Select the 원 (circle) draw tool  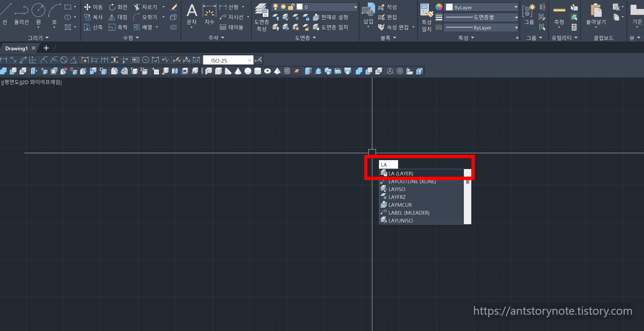(x=38, y=11)
